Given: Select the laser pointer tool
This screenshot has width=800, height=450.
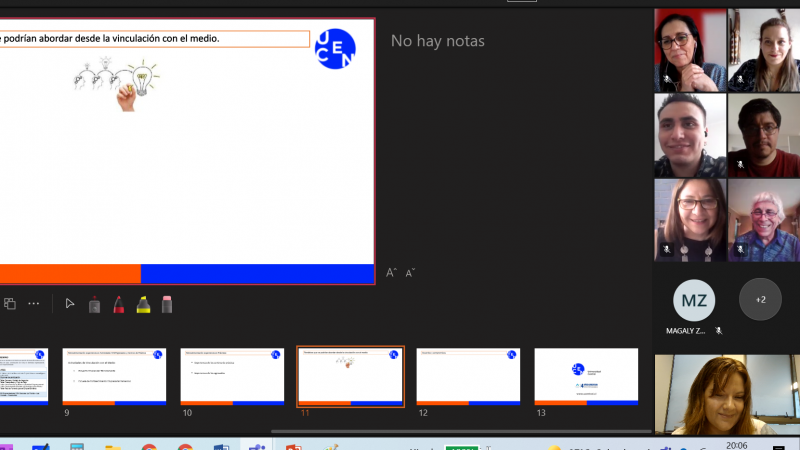Looking at the screenshot, I should tap(94, 304).
